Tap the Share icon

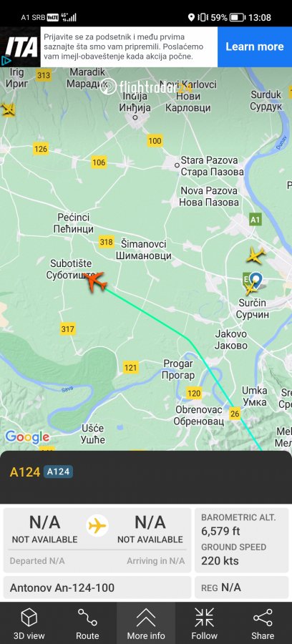[263, 618]
